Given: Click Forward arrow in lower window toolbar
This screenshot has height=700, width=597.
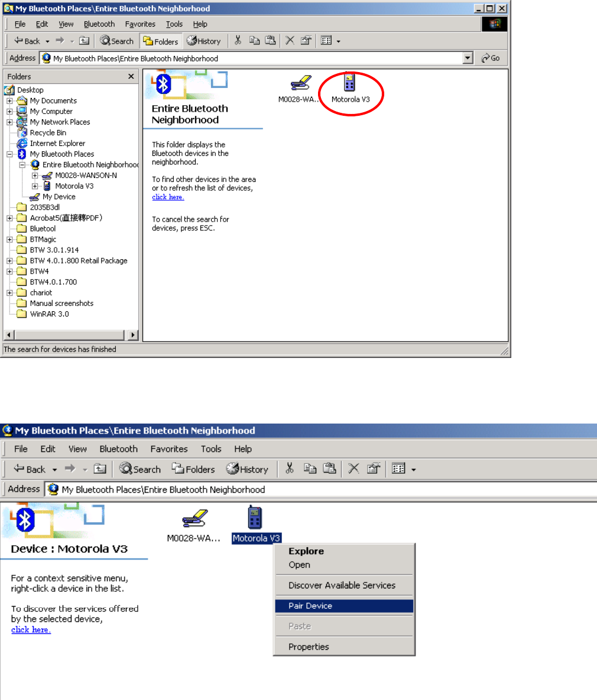Looking at the screenshot, I should [70, 469].
